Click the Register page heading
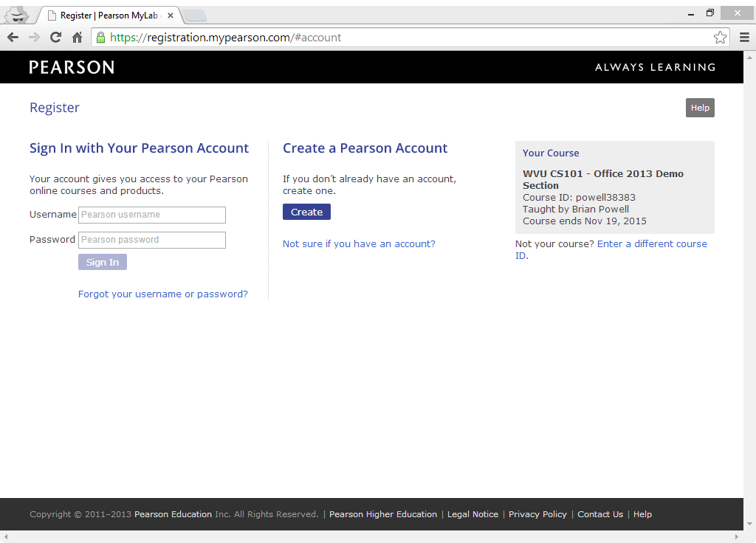The width and height of the screenshot is (756, 543). pos(55,108)
